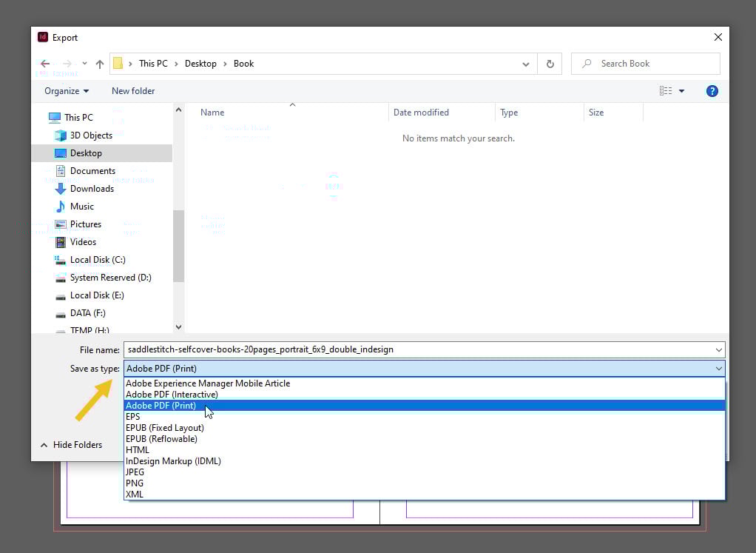756x553 pixels.
Task: Click the File name text field
Action: pos(419,350)
